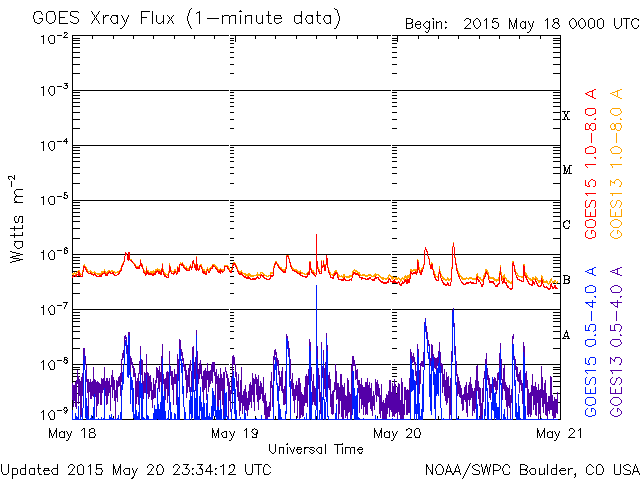The width and height of the screenshot is (640, 480).
Task: Click the Begin 2015 May 18 0000 UTC text
Action: 522,24
